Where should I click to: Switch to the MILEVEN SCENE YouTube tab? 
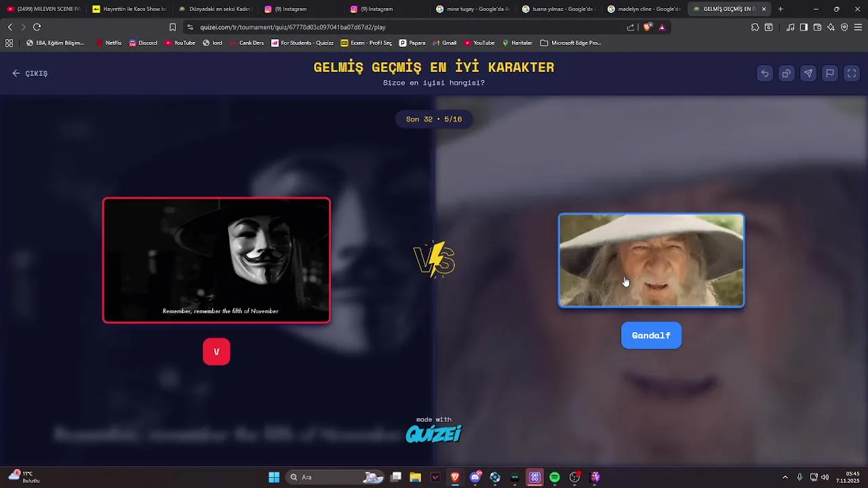click(x=43, y=9)
